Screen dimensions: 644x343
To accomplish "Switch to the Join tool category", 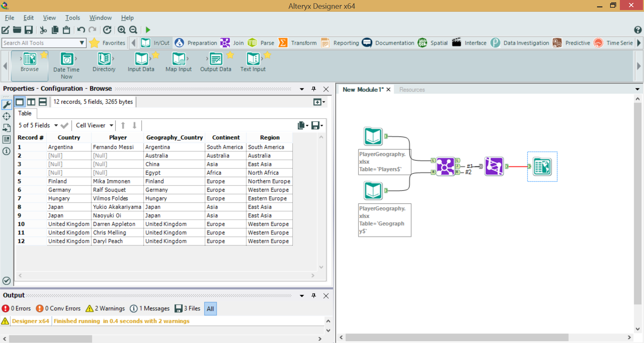I will pos(232,43).
